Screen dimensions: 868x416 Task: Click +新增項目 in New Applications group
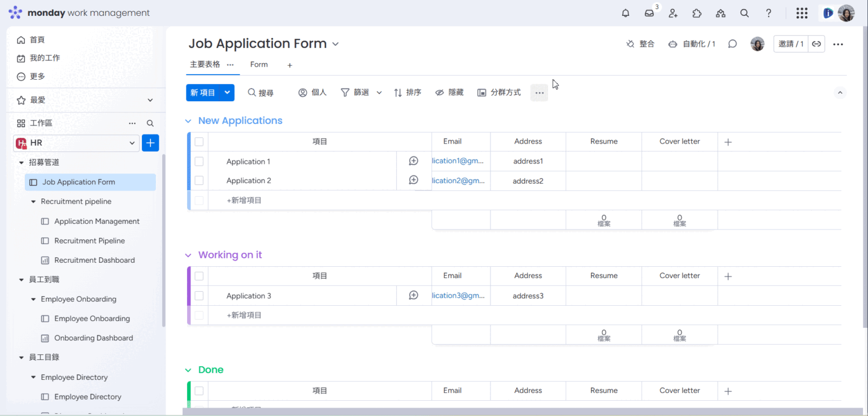[x=244, y=201]
